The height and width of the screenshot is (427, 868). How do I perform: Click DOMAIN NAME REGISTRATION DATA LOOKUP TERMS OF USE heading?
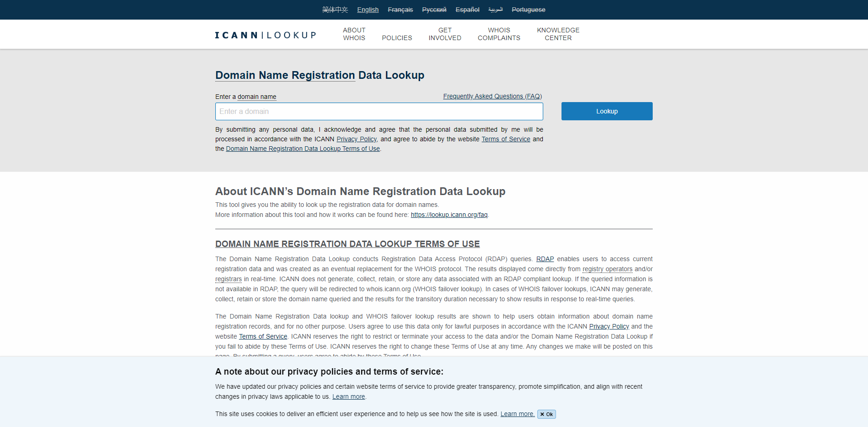pyautogui.click(x=348, y=244)
